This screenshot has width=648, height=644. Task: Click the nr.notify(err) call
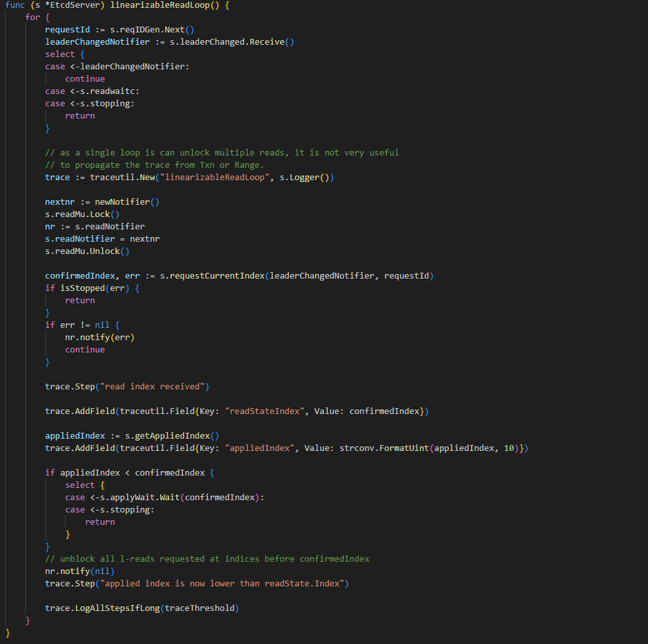click(100, 338)
